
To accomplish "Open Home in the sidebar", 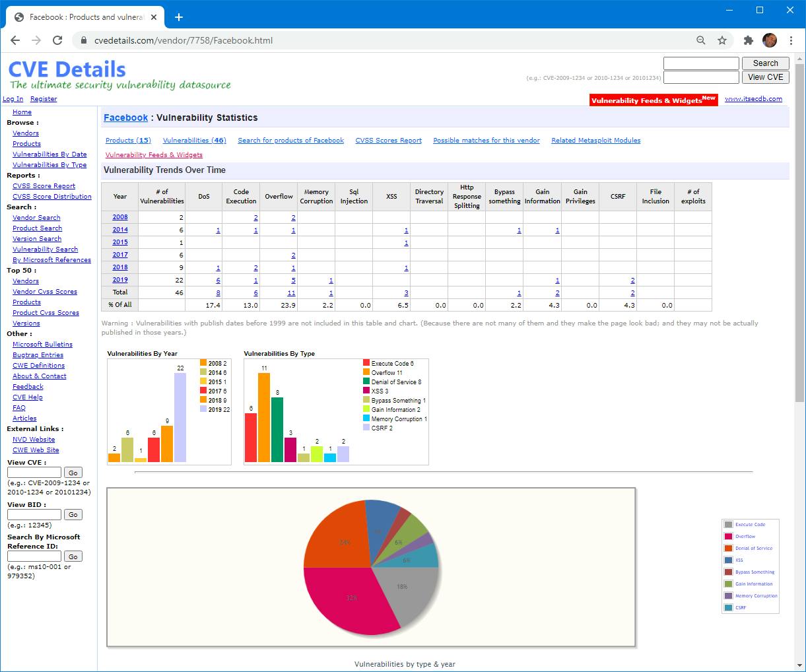I will click(22, 112).
